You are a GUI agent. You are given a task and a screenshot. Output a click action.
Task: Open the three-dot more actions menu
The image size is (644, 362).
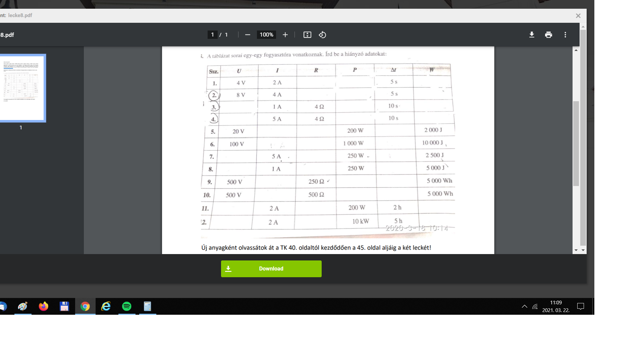point(565,35)
